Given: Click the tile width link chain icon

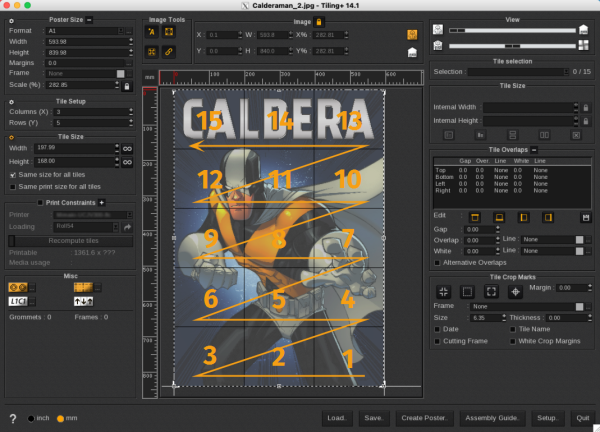Looking at the screenshot, I should tap(127, 148).
